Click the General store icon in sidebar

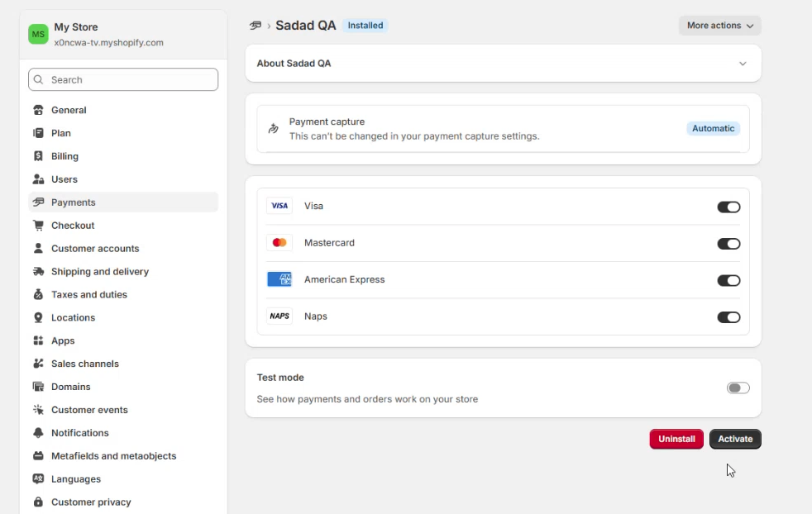pos(38,110)
